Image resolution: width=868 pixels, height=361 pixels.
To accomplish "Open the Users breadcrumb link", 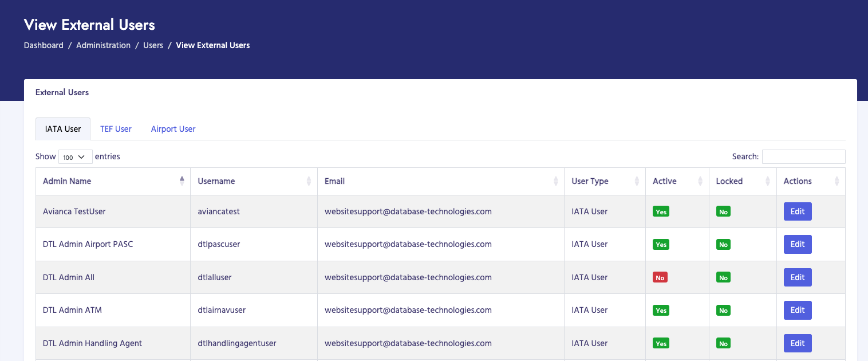I will [x=153, y=45].
